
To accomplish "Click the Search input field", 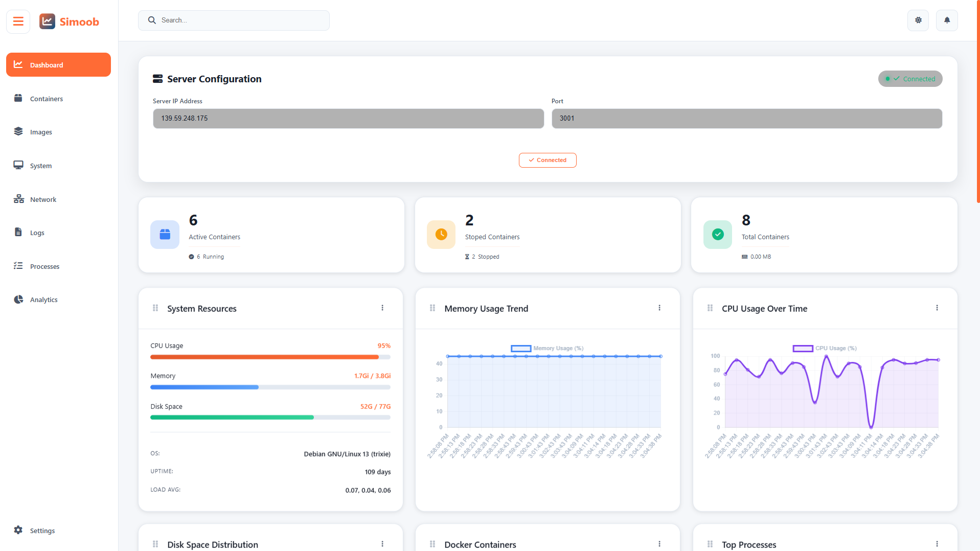I will pyautogui.click(x=234, y=20).
